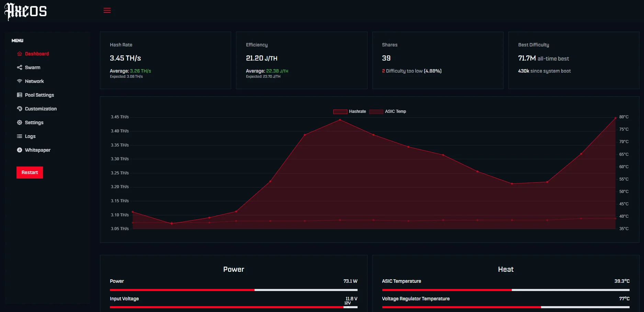Click the Swarm share icon
The height and width of the screenshot is (312, 644).
pyautogui.click(x=20, y=67)
